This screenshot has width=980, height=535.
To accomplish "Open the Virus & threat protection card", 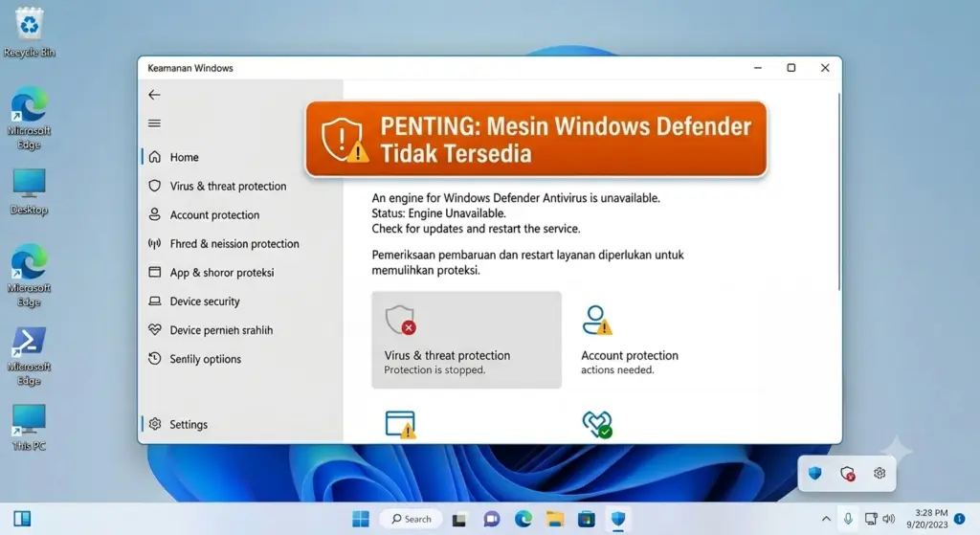I will (x=466, y=340).
